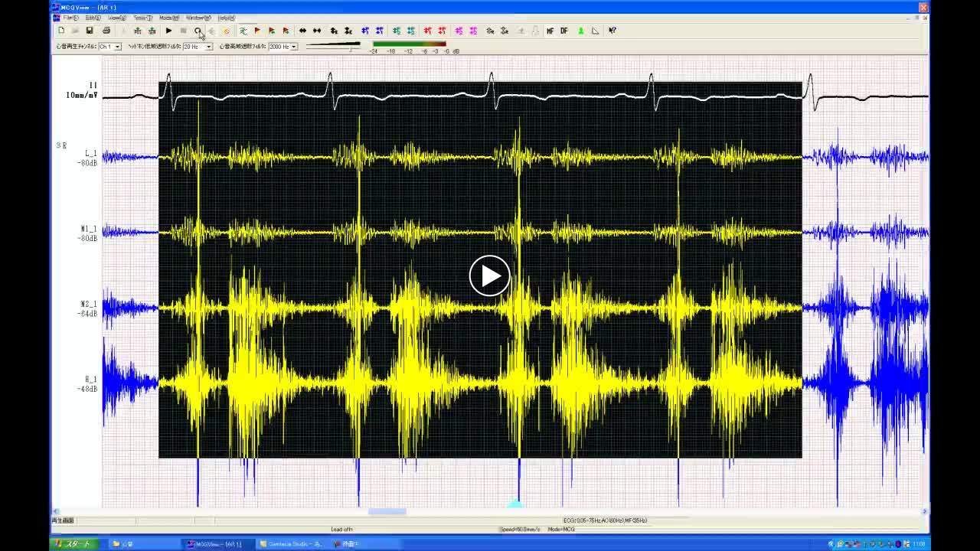Open the Window menu
This screenshot has width=980, height=551.
(198, 18)
